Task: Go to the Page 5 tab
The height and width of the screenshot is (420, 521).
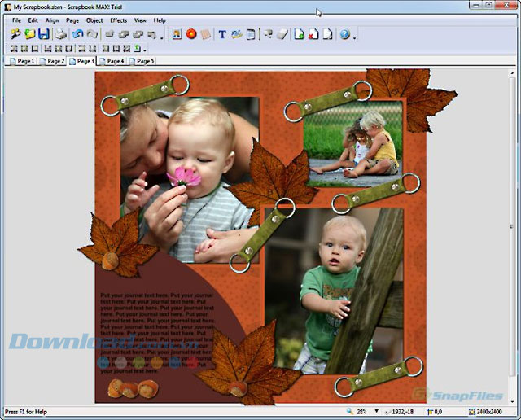Action: 142,61
